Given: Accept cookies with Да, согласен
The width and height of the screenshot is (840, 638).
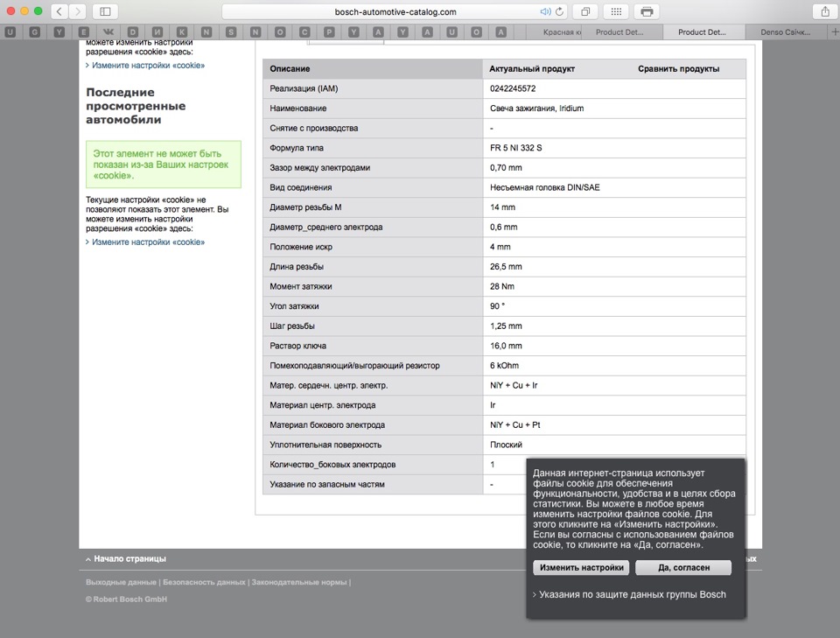Looking at the screenshot, I should tap(683, 567).
